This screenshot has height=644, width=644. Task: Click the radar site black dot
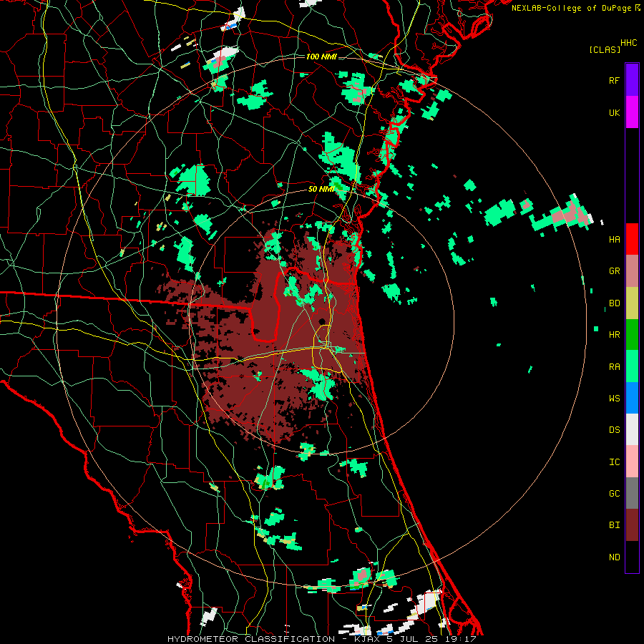coord(323,321)
